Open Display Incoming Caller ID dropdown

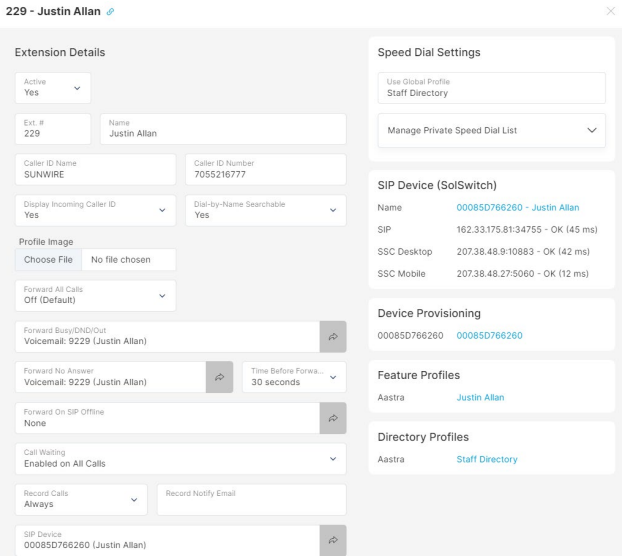click(x=95, y=210)
